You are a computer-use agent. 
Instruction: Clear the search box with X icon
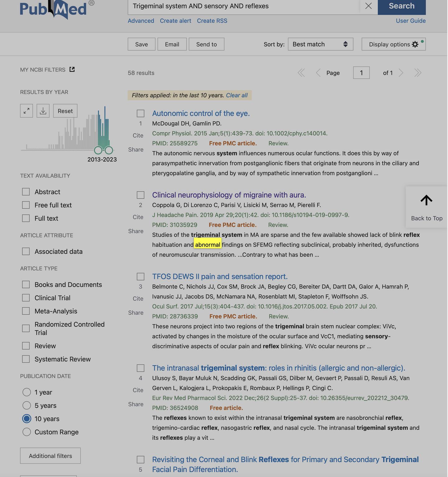[368, 6]
